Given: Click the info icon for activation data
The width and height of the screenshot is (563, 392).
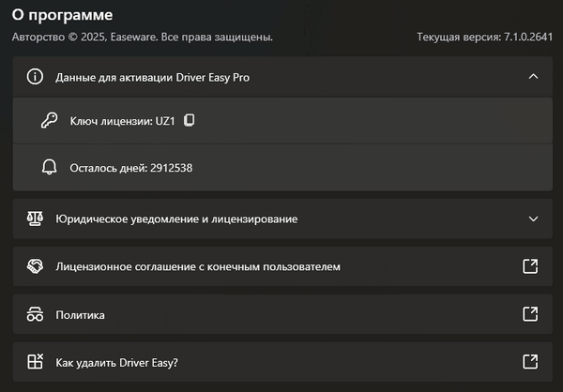Looking at the screenshot, I should [36, 77].
